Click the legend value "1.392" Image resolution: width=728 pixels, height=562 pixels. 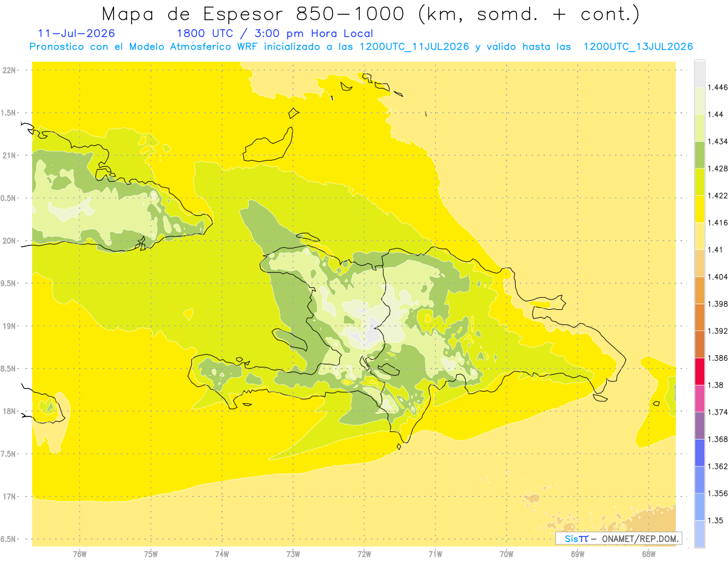718,330
